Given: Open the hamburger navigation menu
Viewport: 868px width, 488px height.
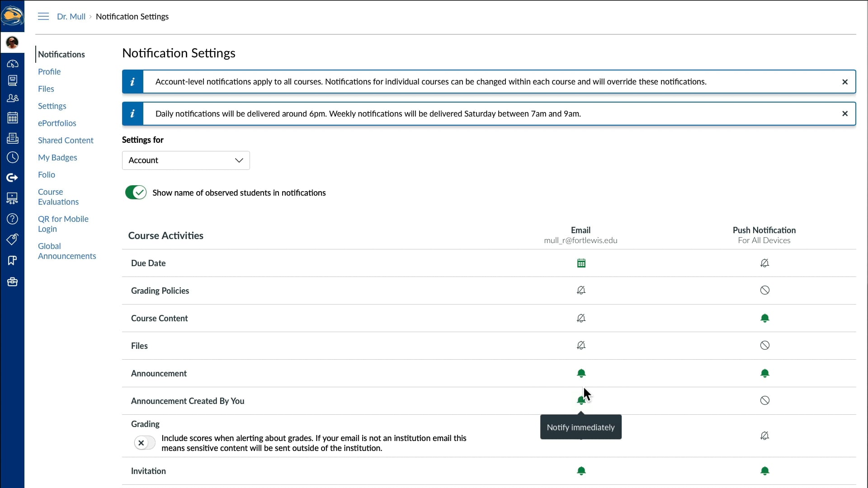Looking at the screenshot, I should coord(43,16).
